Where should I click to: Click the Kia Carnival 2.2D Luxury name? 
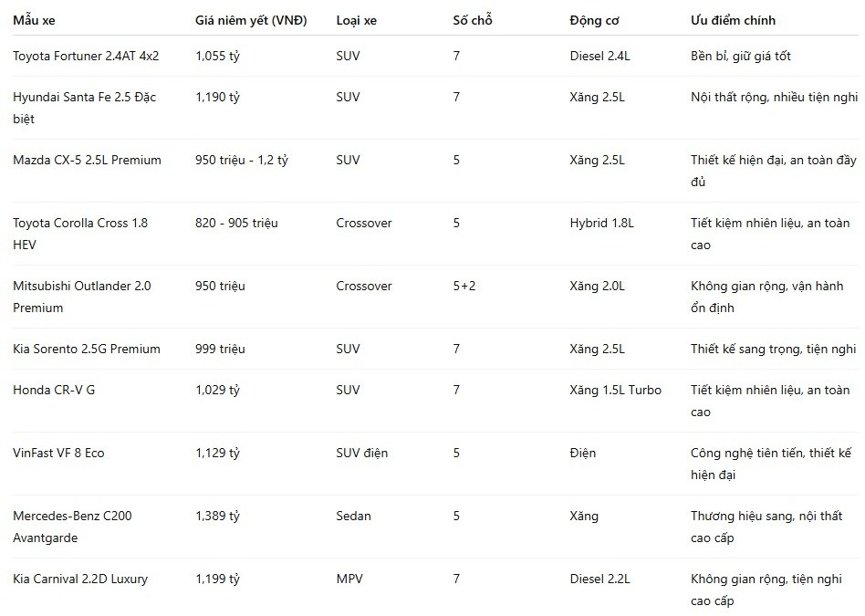(80, 579)
